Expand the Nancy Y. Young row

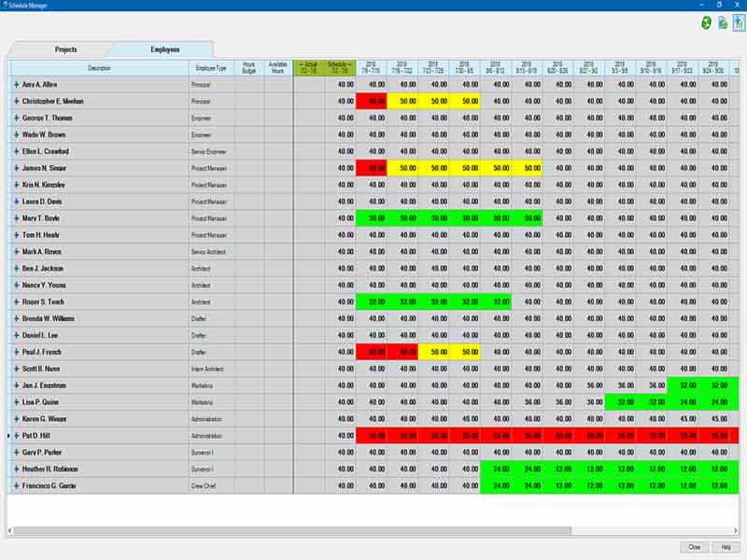click(x=16, y=286)
